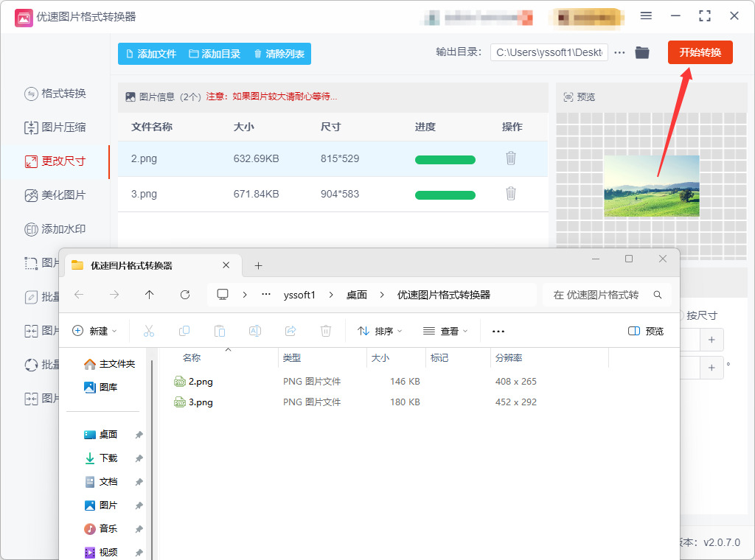Expand the chevron after 桌面 in the breadcrumb

pos(382,295)
